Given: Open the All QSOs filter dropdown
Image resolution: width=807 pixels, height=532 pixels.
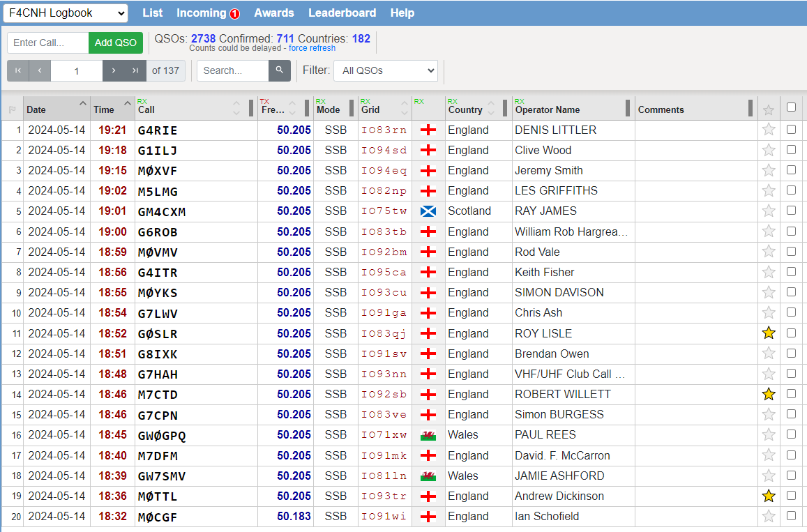Looking at the screenshot, I should click(386, 70).
